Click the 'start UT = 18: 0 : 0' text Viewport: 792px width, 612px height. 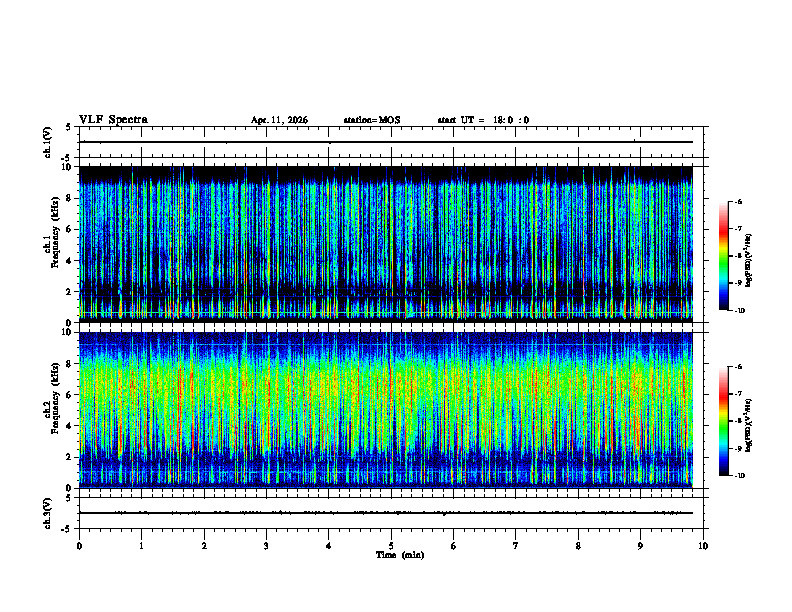coord(483,120)
